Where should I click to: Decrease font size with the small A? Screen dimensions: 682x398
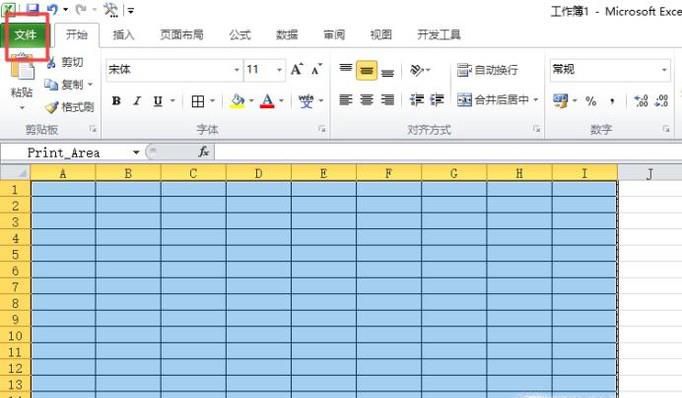(316, 69)
